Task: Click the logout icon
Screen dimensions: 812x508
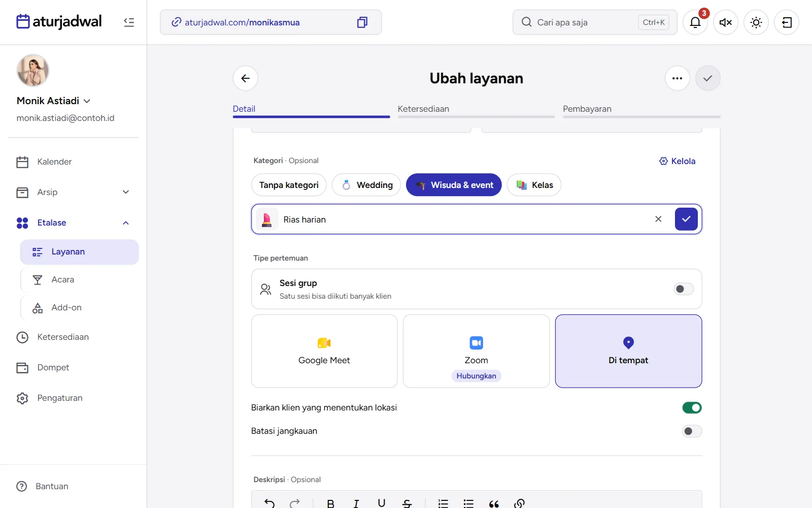Action: (787, 22)
